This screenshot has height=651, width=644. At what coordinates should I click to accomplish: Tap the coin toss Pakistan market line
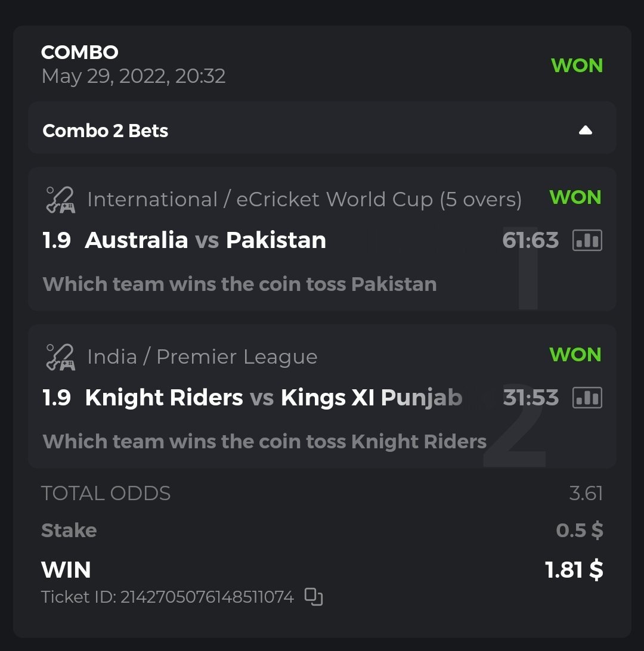click(240, 284)
